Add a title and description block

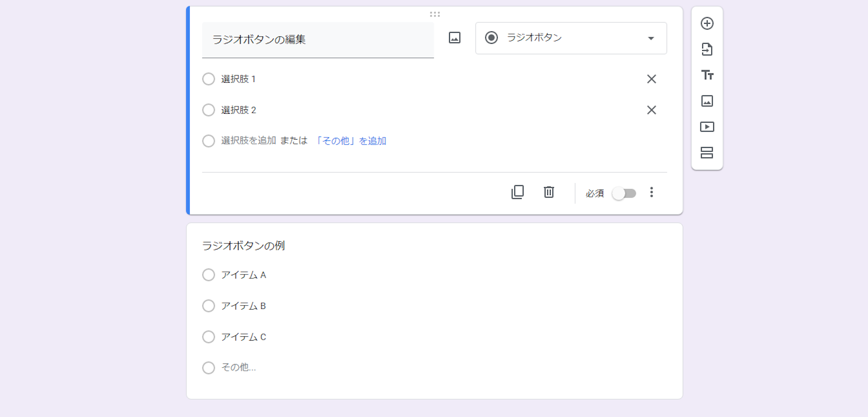click(x=707, y=75)
